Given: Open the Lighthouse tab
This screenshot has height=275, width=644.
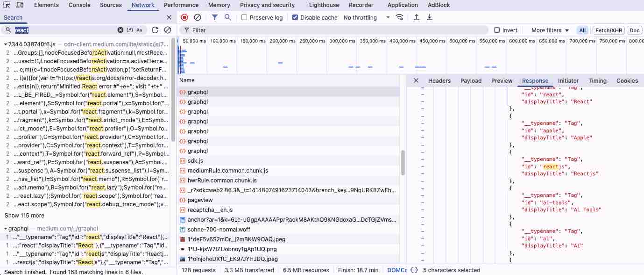Looking at the screenshot, I should tap(324, 5).
